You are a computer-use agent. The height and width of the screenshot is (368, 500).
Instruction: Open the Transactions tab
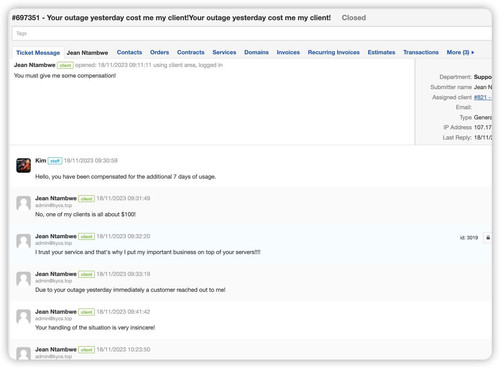421,52
